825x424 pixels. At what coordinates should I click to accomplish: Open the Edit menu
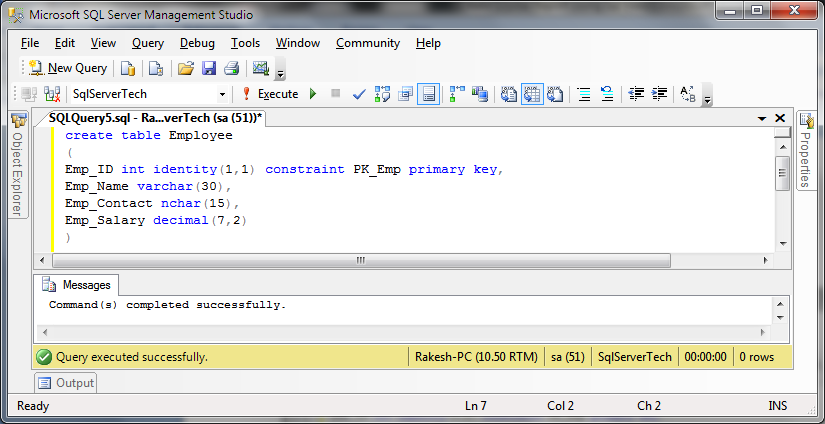point(65,43)
